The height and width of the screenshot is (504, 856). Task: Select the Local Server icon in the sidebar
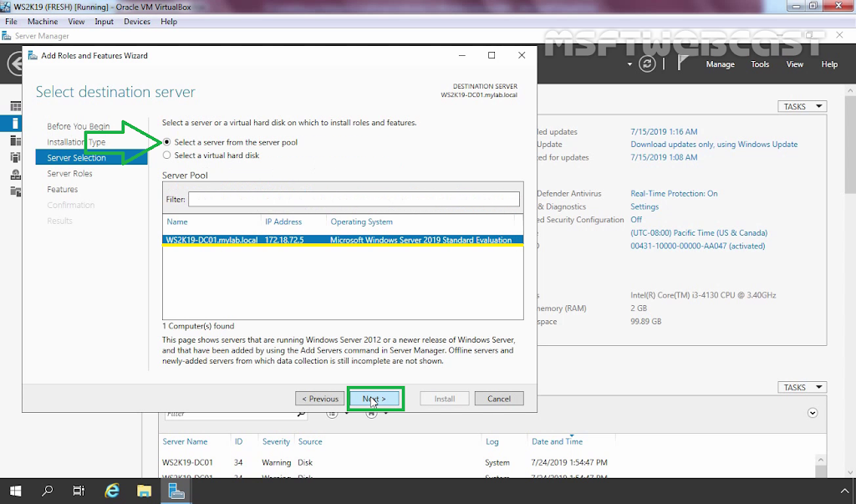15,124
